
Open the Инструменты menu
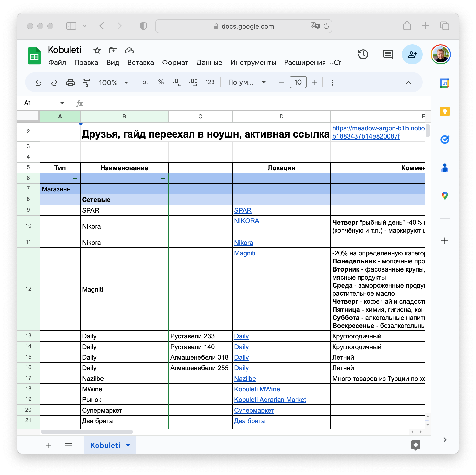253,62
